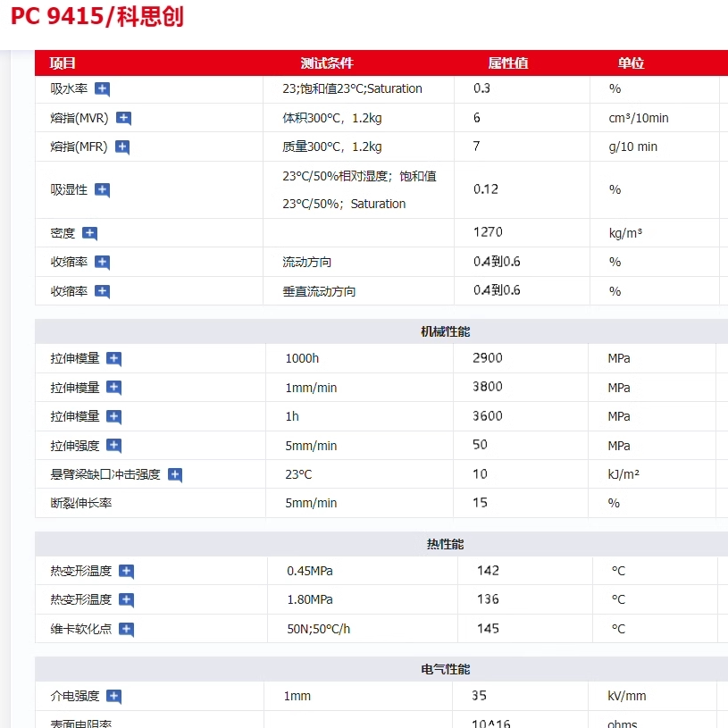Image resolution: width=728 pixels, height=728 pixels.
Task: Click 0.4到0.6 in the 流动方向 row
Action: point(497,262)
